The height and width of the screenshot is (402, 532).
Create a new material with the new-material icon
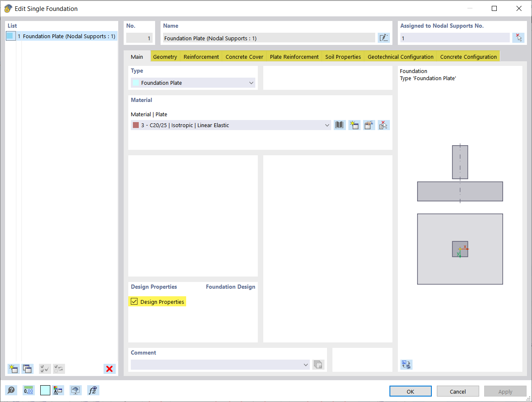tap(354, 125)
